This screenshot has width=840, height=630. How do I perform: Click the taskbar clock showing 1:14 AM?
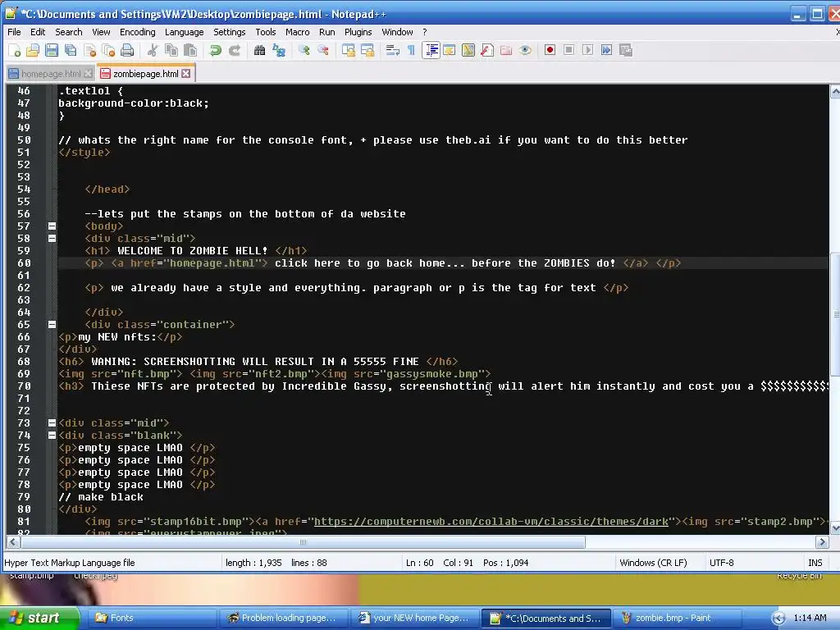click(809, 618)
